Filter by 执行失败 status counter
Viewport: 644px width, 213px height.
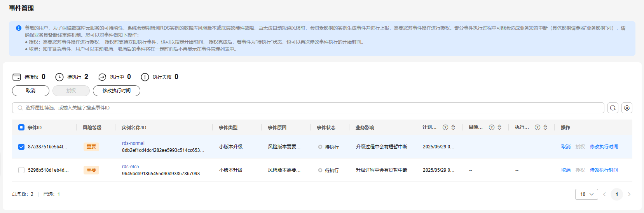pyautogui.click(x=160, y=77)
